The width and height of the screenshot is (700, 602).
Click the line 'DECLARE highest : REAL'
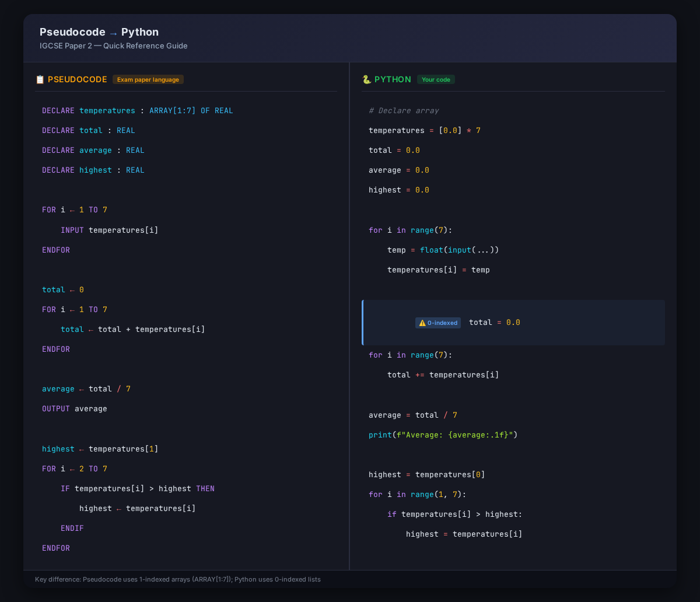[x=93, y=170]
